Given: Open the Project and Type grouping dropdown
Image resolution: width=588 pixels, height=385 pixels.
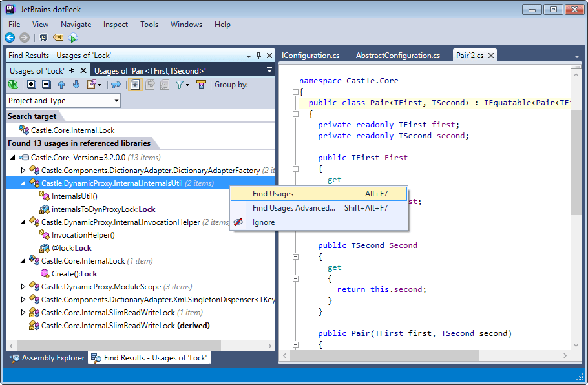Looking at the screenshot, I should (116, 101).
